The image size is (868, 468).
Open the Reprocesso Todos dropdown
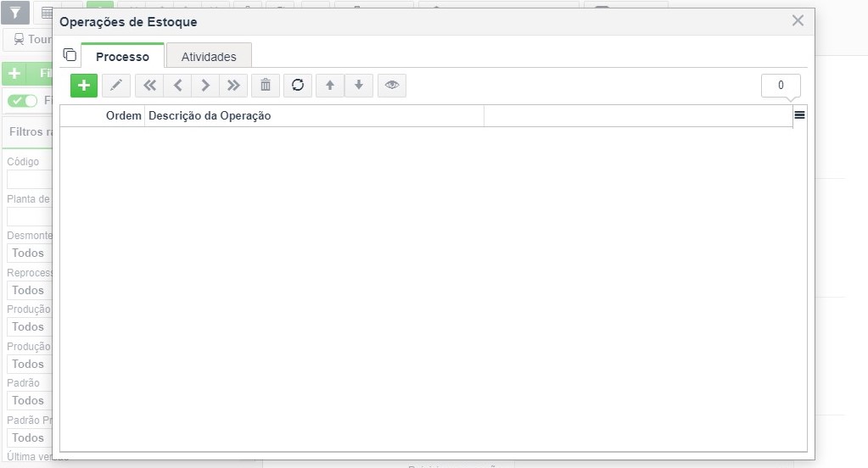30,290
